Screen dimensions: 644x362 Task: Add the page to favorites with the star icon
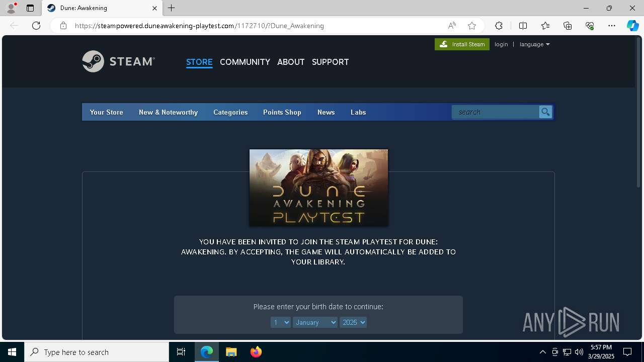(472, 26)
